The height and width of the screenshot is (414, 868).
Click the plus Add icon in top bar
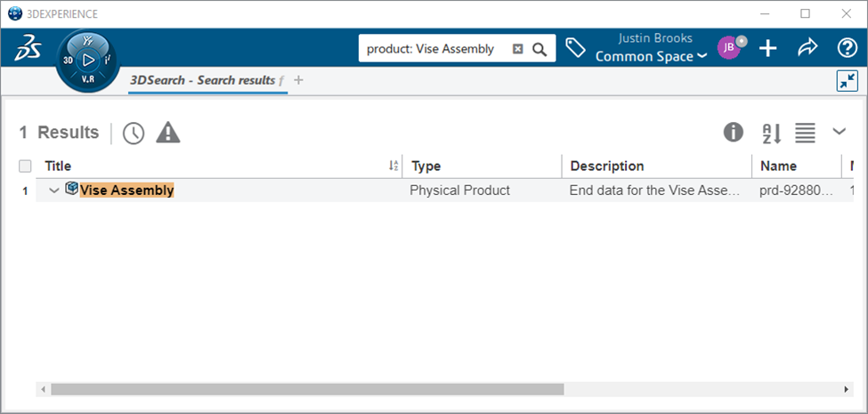(x=767, y=48)
